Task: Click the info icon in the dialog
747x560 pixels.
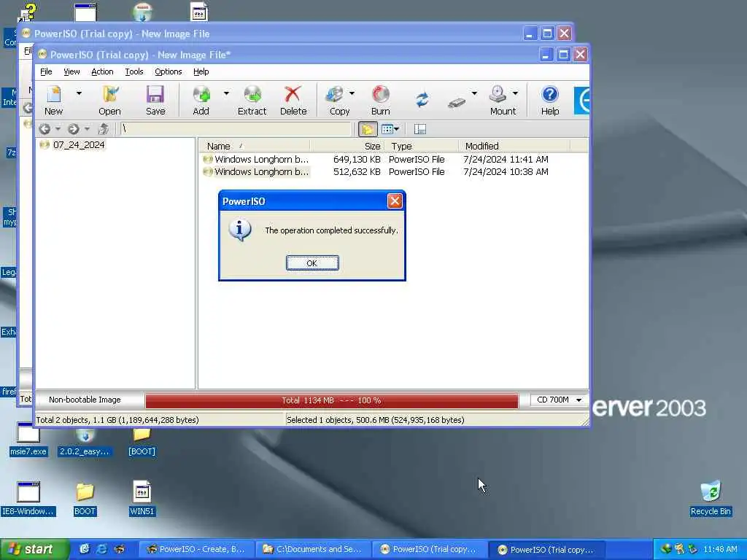Action: [240, 230]
